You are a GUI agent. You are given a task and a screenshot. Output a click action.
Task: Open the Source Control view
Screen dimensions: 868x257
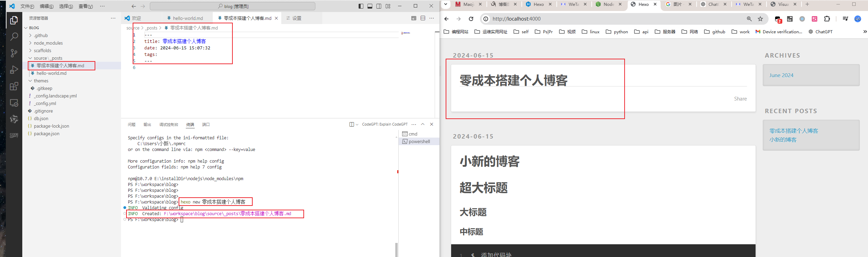(x=14, y=53)
